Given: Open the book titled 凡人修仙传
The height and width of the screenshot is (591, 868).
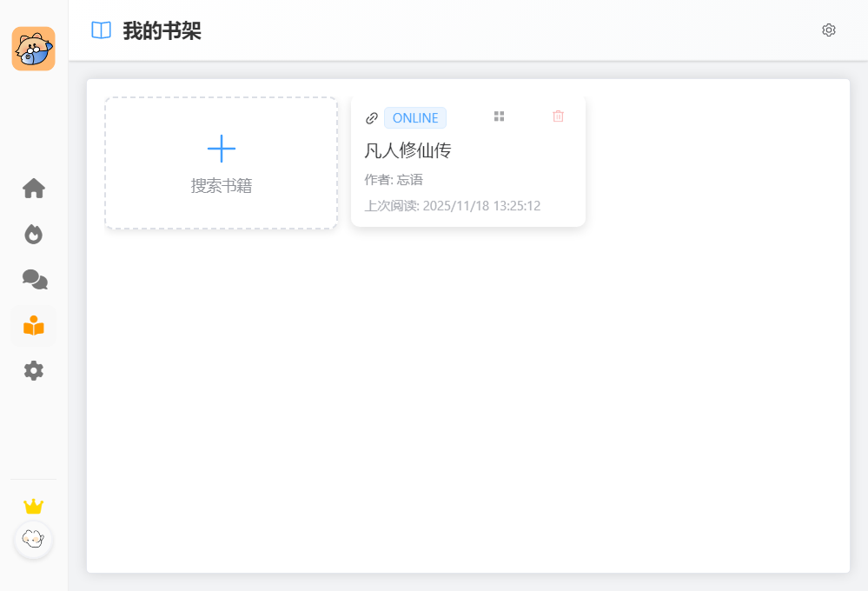Looking at the screenshot, I should click(407, 150).
